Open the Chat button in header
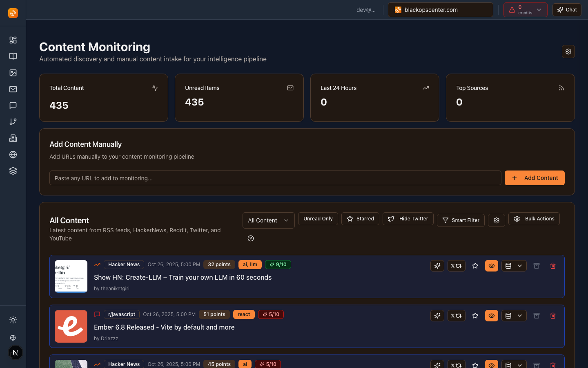Viewport: 588px width, 368px height. point(567,10)
